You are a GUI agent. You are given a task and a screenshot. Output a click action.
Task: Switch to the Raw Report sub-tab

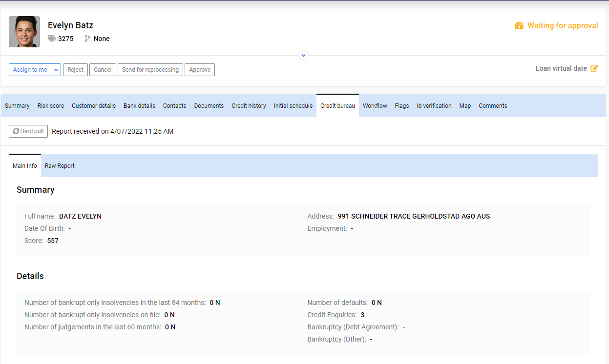pos(60,166)
